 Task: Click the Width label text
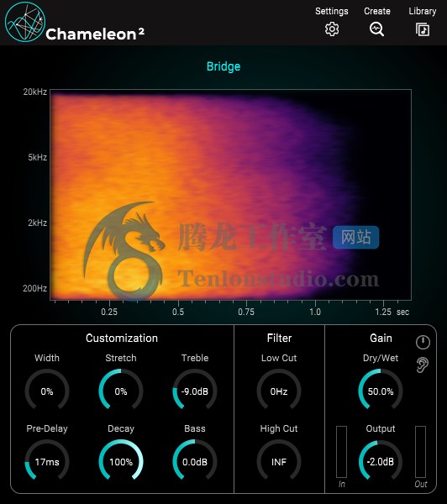click(47, 358)
